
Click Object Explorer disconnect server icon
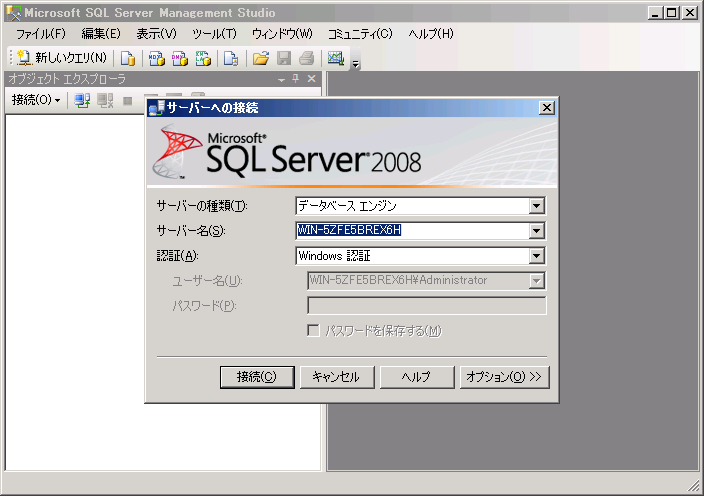click(106, 100)
